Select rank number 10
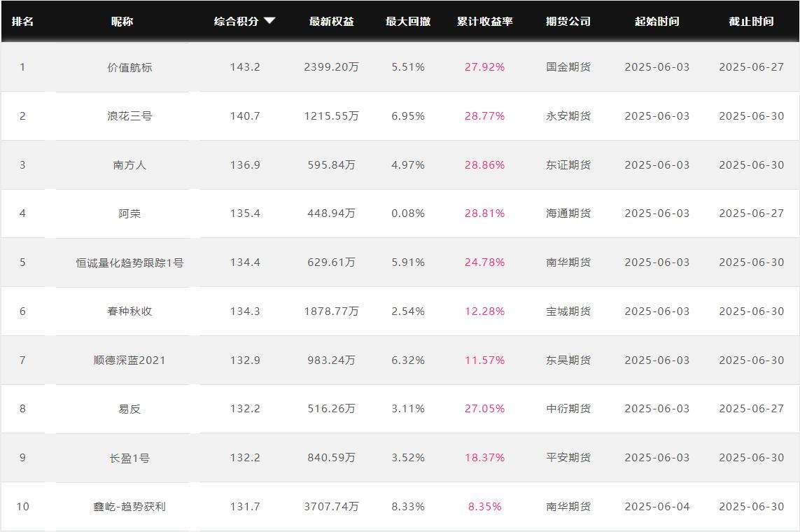The width and height of the screenshot is (800, 532). [22, 507]
